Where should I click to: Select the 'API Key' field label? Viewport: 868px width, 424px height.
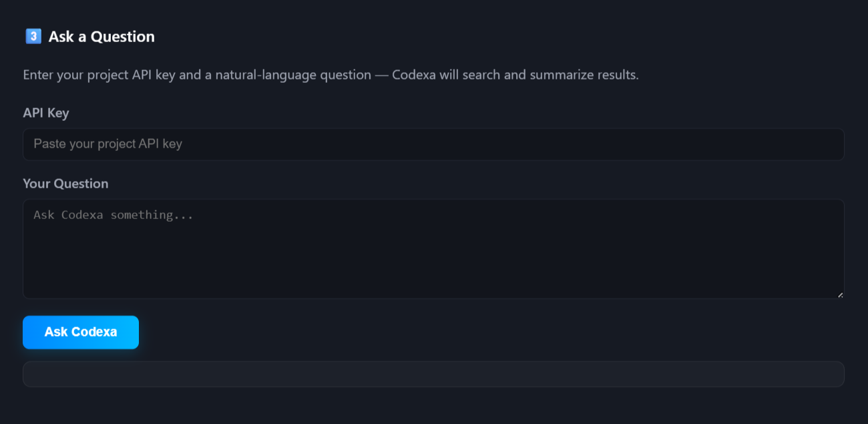pos(46,113)
